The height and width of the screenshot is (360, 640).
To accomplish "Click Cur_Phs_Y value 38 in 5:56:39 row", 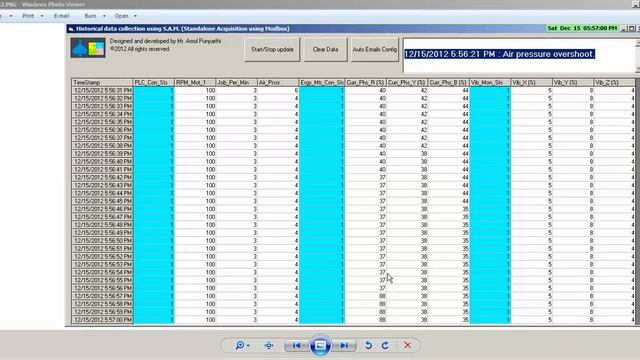I will [407, 153].
